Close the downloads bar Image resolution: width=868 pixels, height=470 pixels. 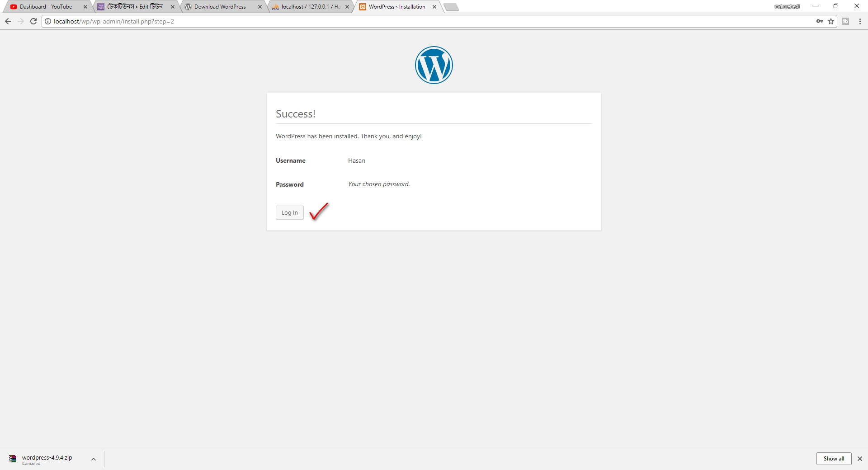click(x=860, y=459)
